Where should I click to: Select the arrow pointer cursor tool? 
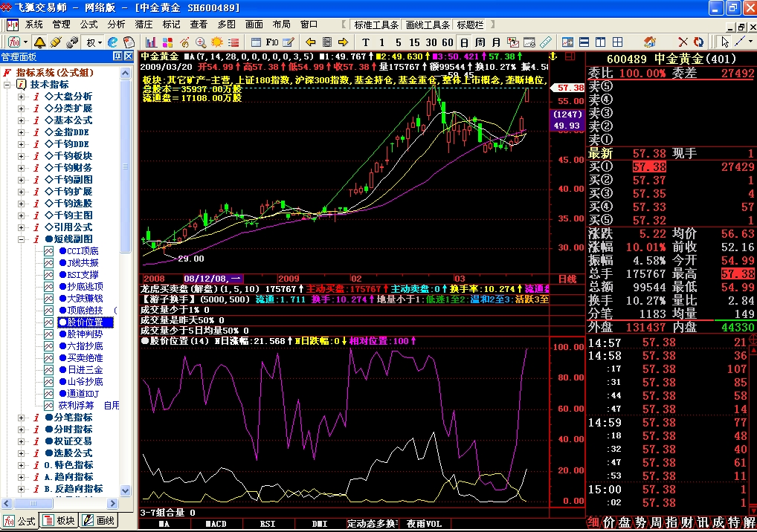point(724,42)
